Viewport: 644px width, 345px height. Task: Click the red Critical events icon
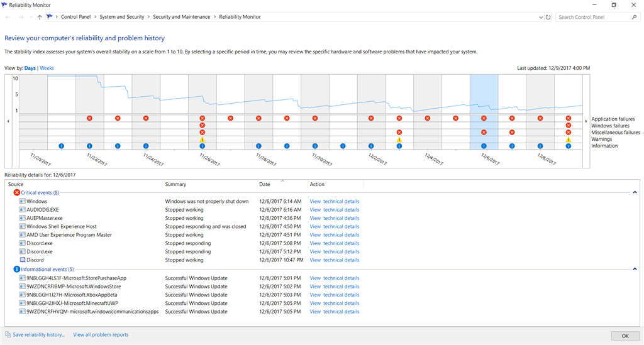pyautogui.click(x=17, y=192)
